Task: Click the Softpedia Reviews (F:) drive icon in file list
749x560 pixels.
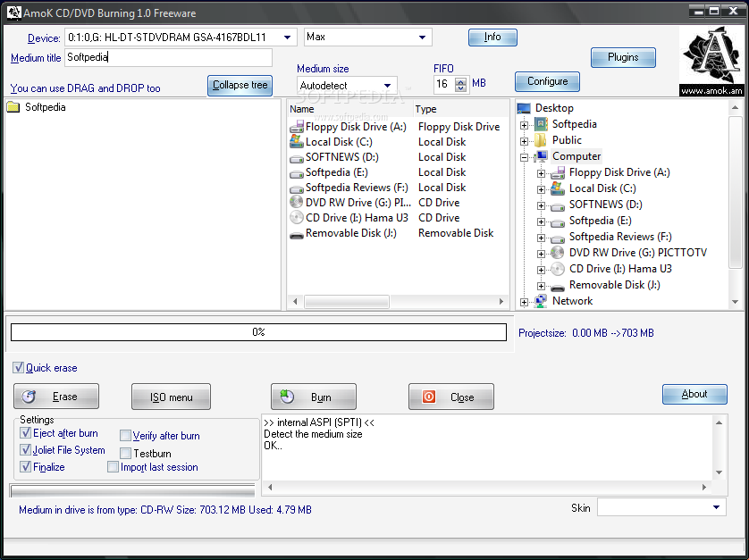Action: 297,188
